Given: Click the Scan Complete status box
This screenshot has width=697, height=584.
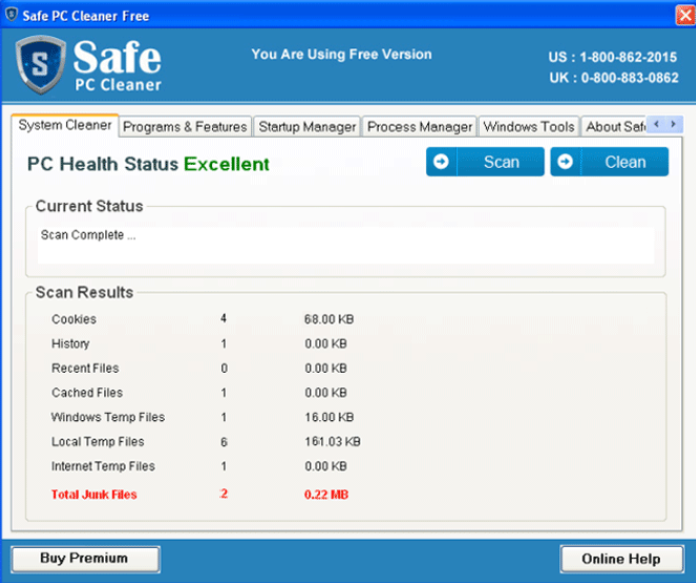Looking at the screenshot, I should pyautogui.click(x=346, y=245).
